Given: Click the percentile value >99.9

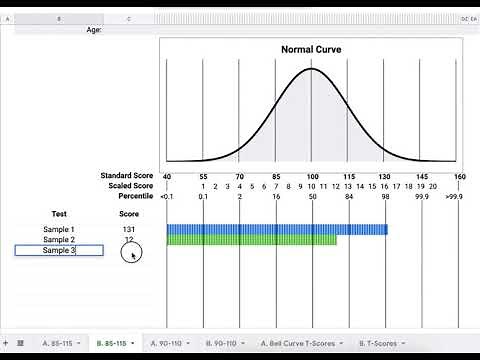Looking at the screenshot, I should point(454,197).
